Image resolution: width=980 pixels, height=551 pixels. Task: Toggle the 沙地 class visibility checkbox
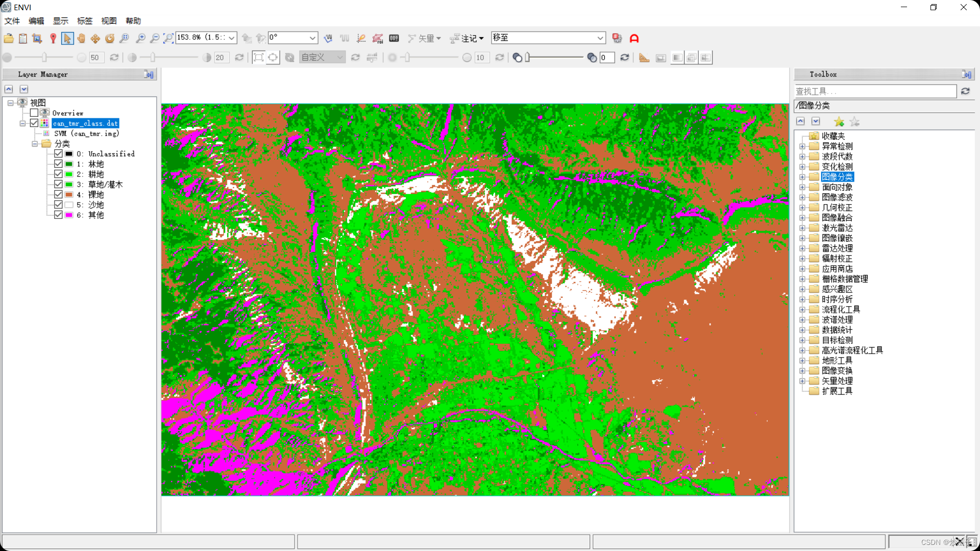[x=59, y=205]
